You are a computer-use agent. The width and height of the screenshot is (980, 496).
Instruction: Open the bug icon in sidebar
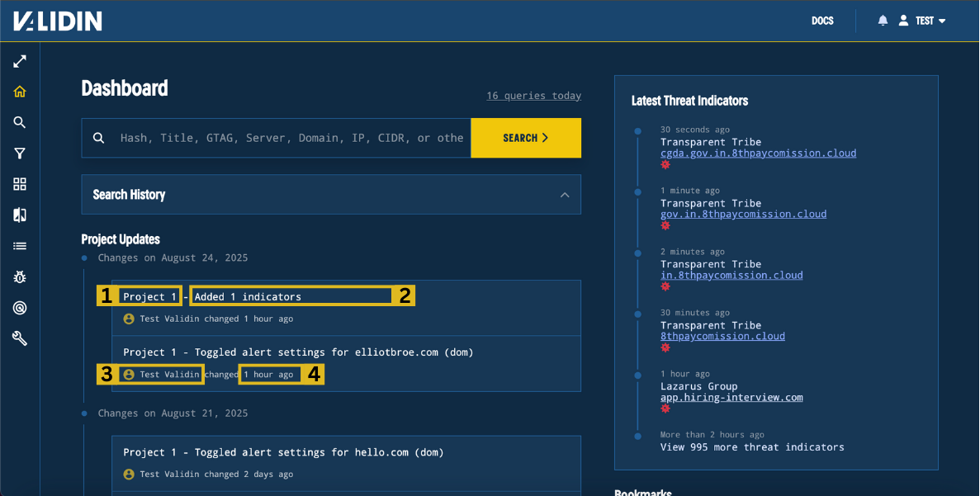(20, 276)
